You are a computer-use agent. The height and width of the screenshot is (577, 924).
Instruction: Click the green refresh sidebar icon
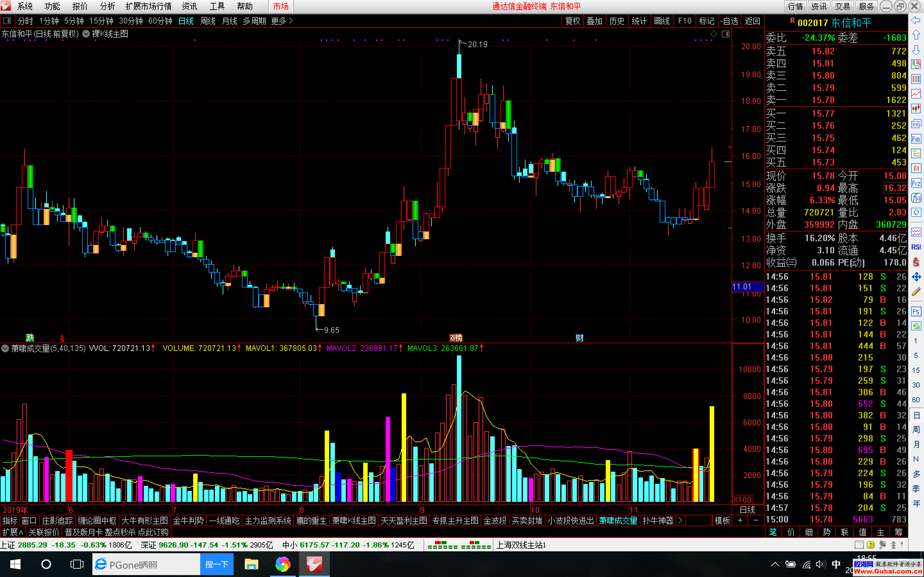[916, 326]
